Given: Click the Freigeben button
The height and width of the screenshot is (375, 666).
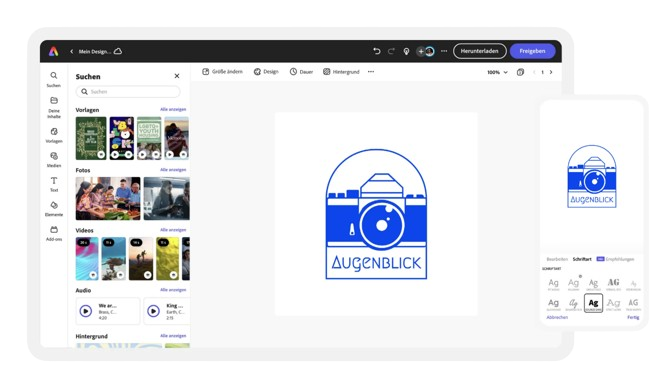Looking at the screenshot, I should click(532, 51).
